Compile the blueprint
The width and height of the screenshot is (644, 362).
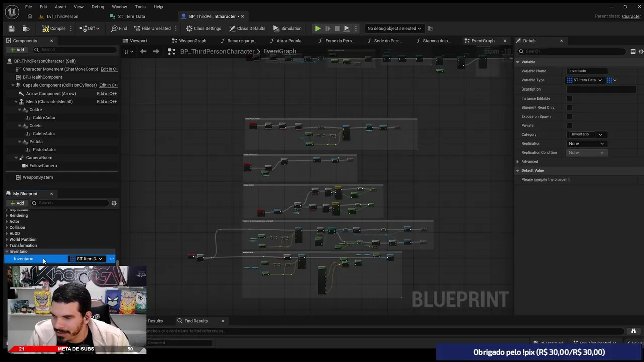pos(54,28)
